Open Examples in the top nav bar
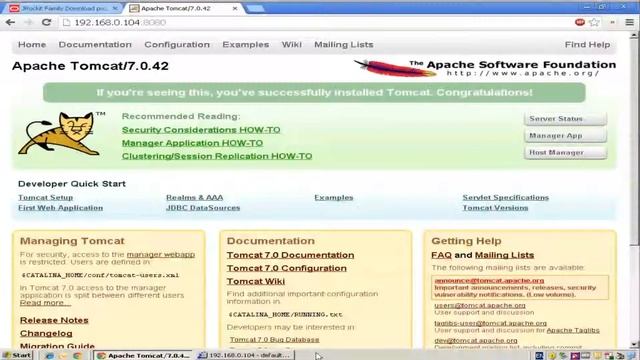Viewport: 640px width, 360px height. pos(246,44)
